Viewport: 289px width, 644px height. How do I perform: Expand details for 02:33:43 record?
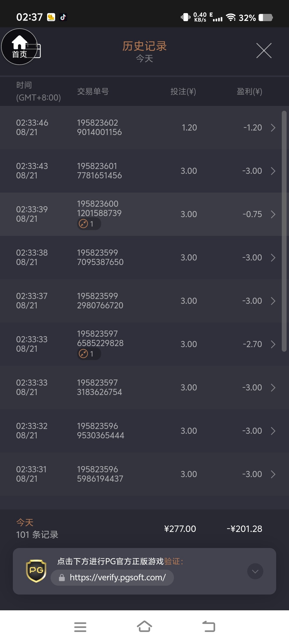click(273, 171)
